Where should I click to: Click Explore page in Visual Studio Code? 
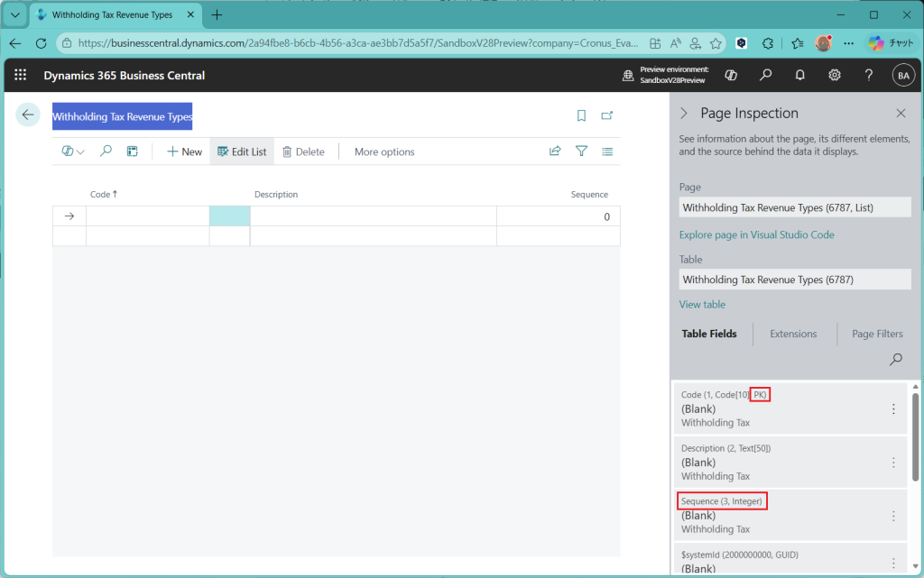pyautogui.click(x=756, y=235)
